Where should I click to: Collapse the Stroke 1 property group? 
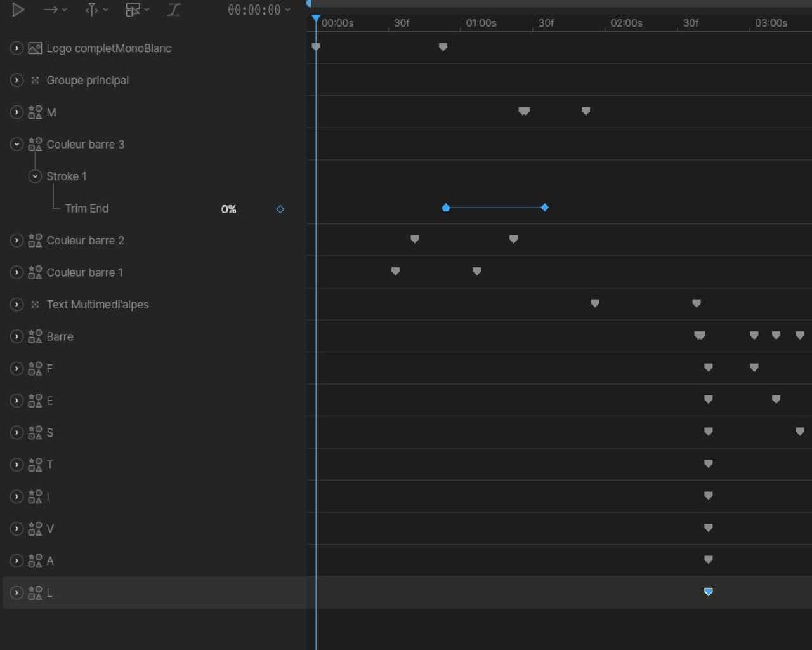point(35,176)
